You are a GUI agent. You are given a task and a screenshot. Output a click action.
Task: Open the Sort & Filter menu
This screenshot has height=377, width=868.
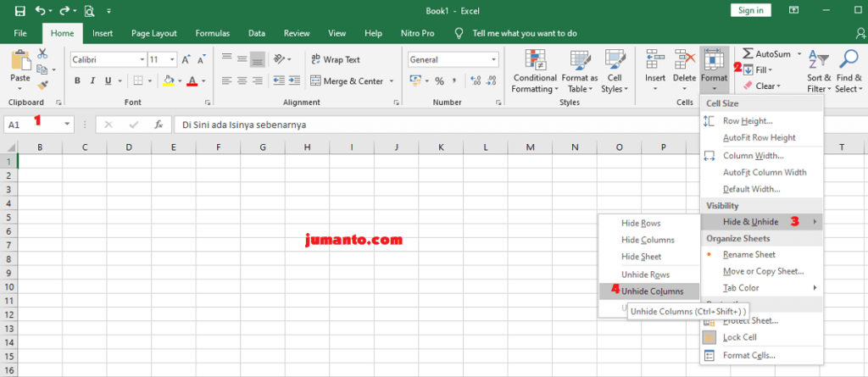coord(819,71)
